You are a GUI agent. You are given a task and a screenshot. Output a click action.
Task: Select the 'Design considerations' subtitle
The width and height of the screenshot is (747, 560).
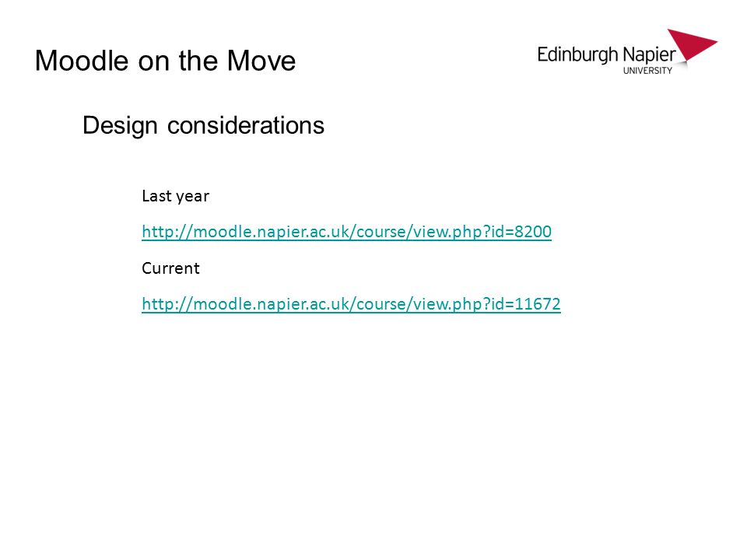pyautogui.click(x=203, y=126)
